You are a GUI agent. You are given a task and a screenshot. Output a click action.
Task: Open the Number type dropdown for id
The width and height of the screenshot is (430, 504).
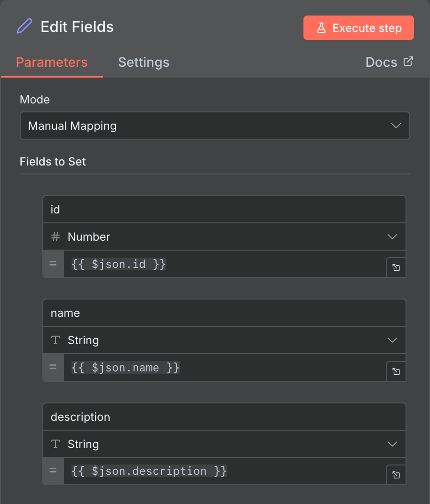pyautogui.click(x=224, y=237)
